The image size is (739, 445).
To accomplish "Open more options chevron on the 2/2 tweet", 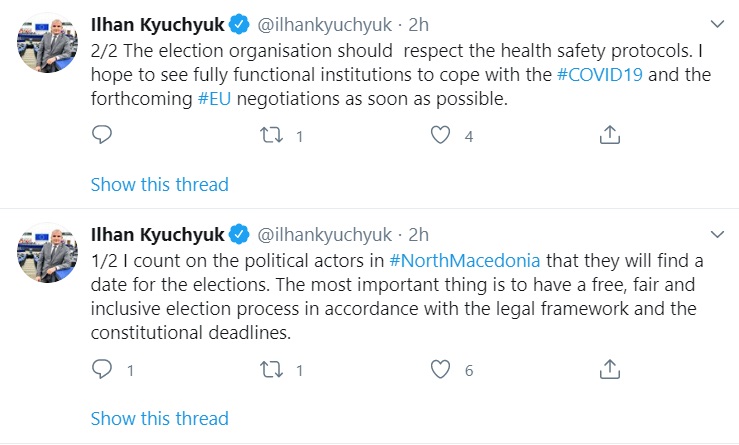I will [x=716, y=21].
